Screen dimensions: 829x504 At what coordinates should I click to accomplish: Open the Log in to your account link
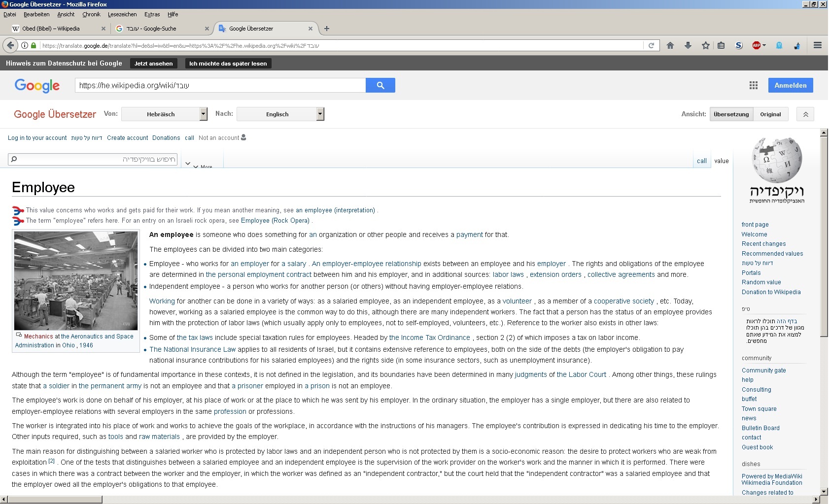coord(37,138)
